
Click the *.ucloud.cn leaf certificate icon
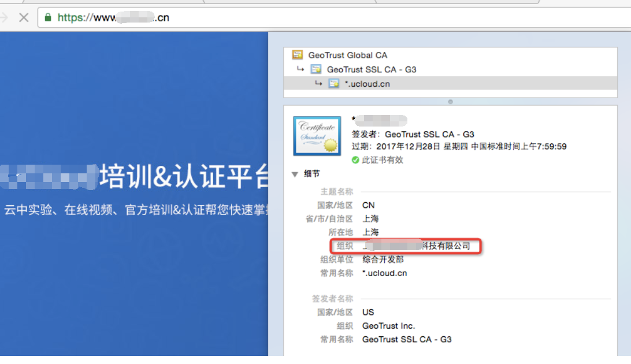pos(333,83)
